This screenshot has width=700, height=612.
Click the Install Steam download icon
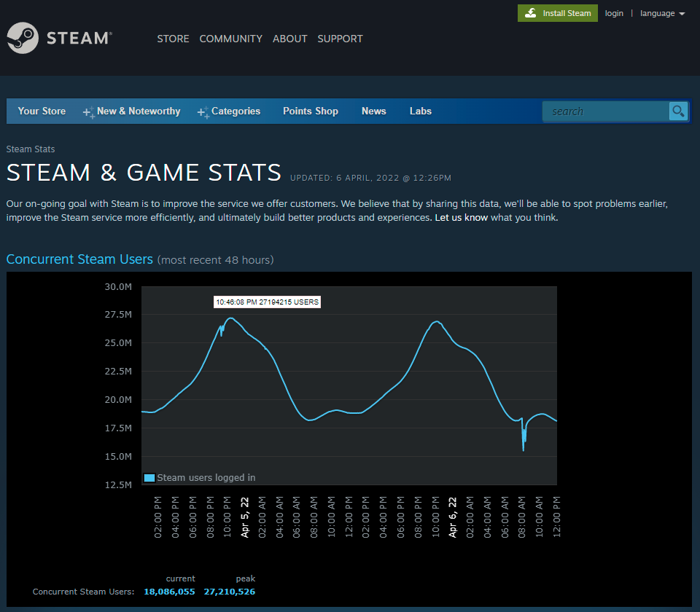[530, 13]
